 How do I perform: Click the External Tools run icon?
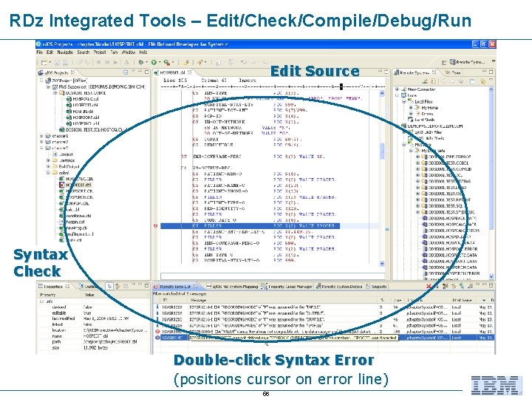click(166, 62)
